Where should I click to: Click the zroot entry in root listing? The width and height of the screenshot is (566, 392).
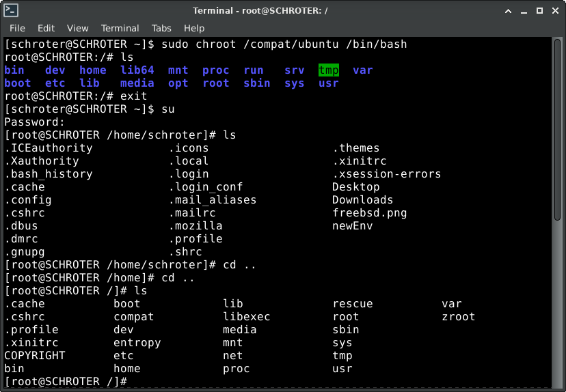(x=458, y=317)
